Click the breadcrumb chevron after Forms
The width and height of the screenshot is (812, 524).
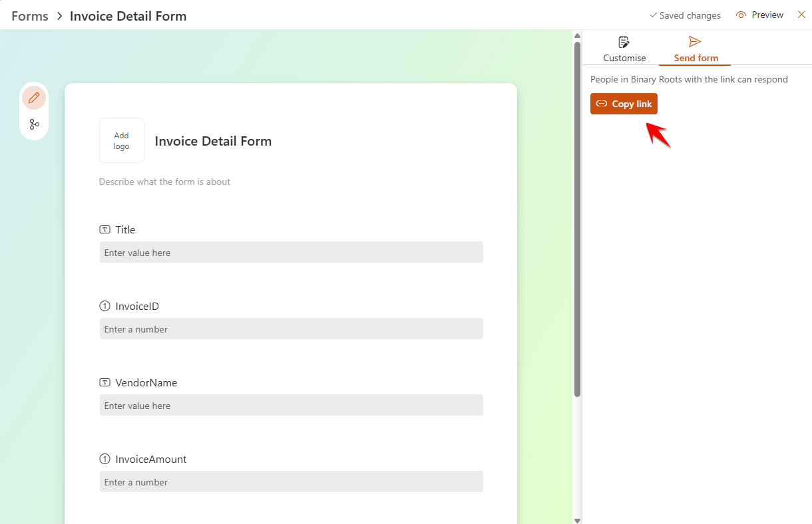click(x=59, y=16)
